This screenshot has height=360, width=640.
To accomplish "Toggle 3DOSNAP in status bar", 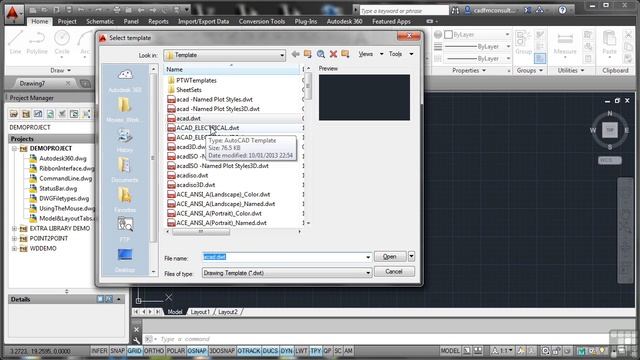I will click(x=222, y=351).
